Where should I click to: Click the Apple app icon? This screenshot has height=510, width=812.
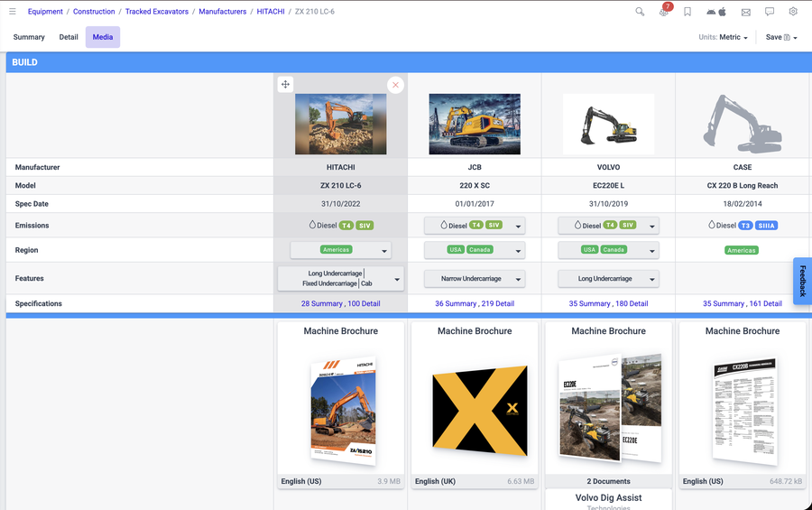point(723,12)
